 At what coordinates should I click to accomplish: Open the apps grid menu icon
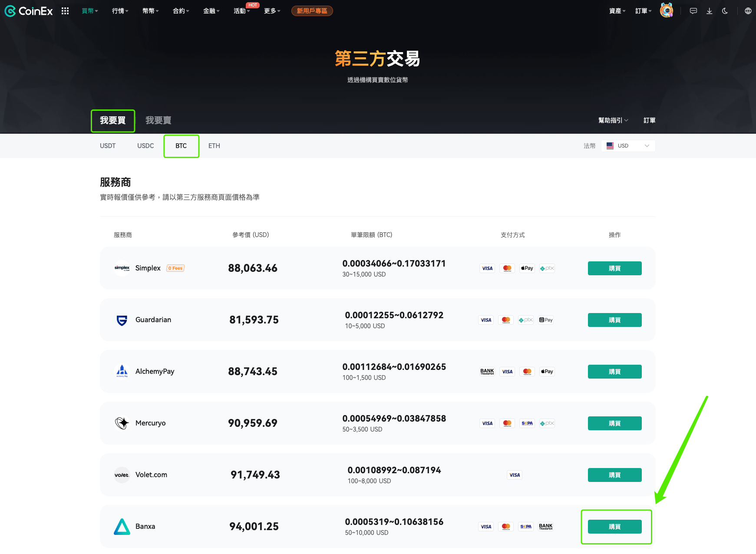point(65,11)
